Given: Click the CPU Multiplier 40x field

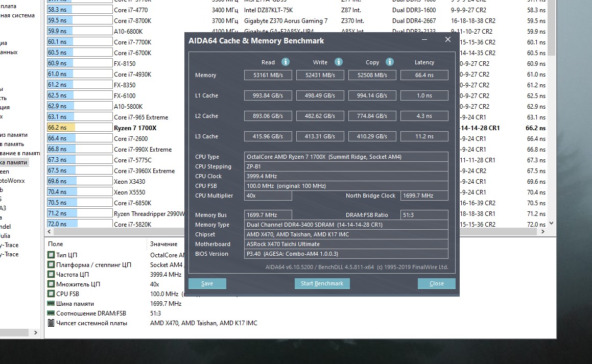Looking at the screenshot, I should coord(268,196).
